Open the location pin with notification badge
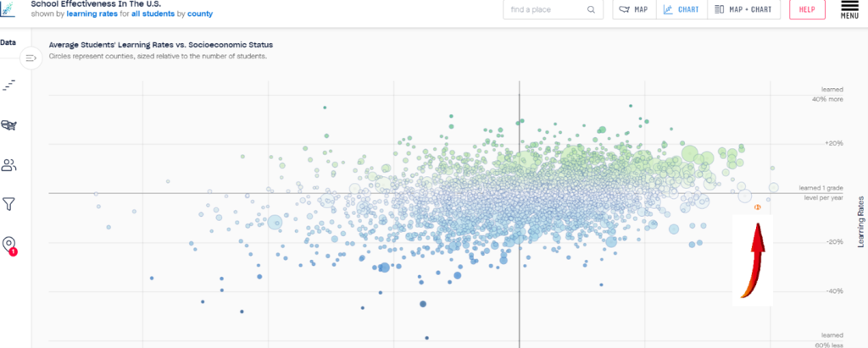868x348 pixels. (9, 245)
